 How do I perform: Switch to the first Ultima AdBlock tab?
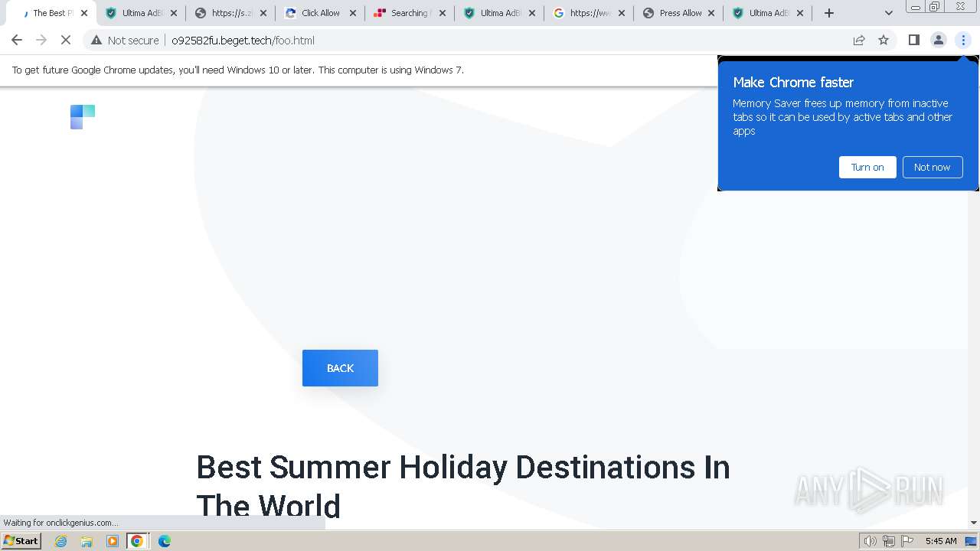coord(142,13)
